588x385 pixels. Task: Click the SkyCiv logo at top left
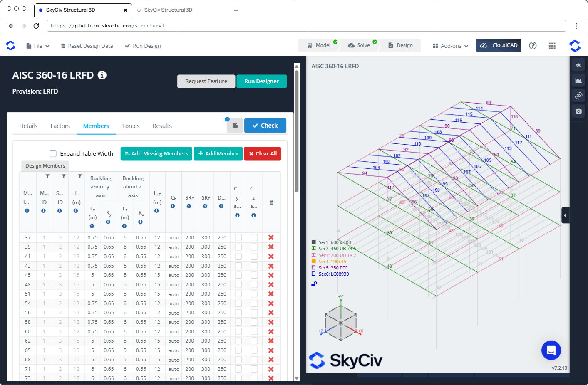[11, 46]
